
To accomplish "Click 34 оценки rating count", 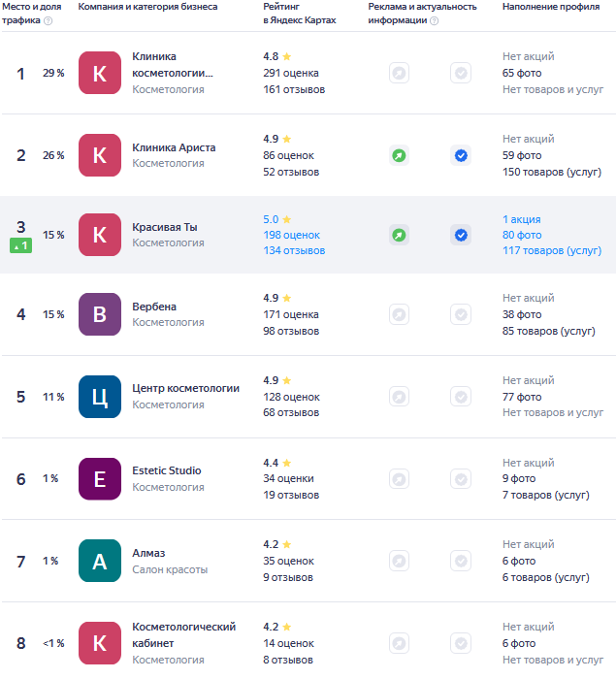I will [288, 478].
